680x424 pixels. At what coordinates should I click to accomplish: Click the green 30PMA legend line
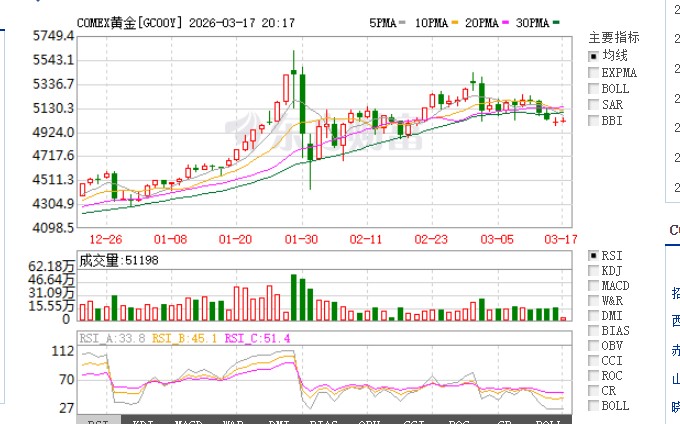tap(556, 21)
